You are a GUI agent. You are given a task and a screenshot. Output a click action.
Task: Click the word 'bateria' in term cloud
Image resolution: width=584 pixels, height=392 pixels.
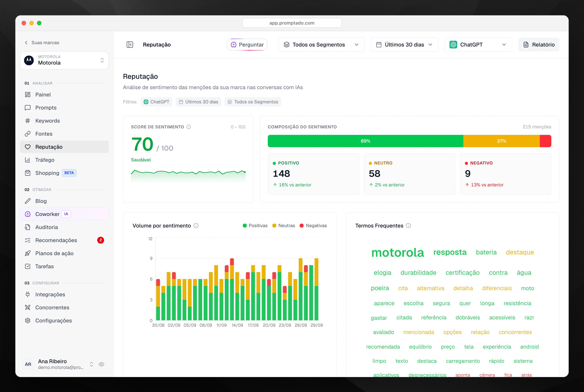(x=486, y=252)
